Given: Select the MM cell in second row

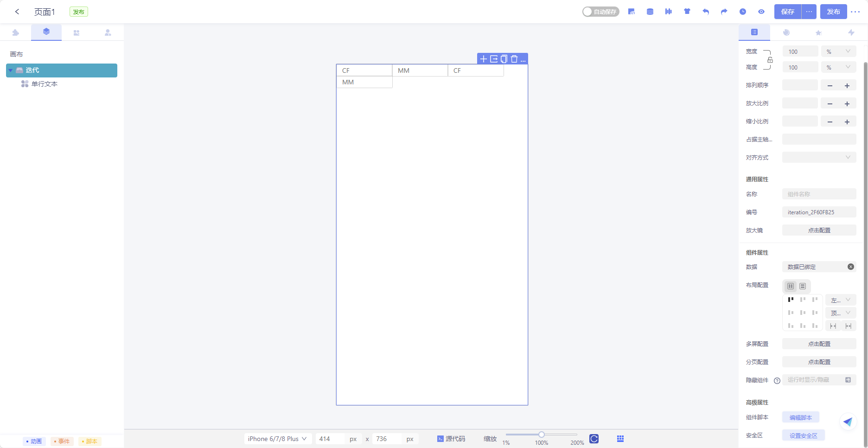Looking at the screenshot, I should tap(364, 82).
